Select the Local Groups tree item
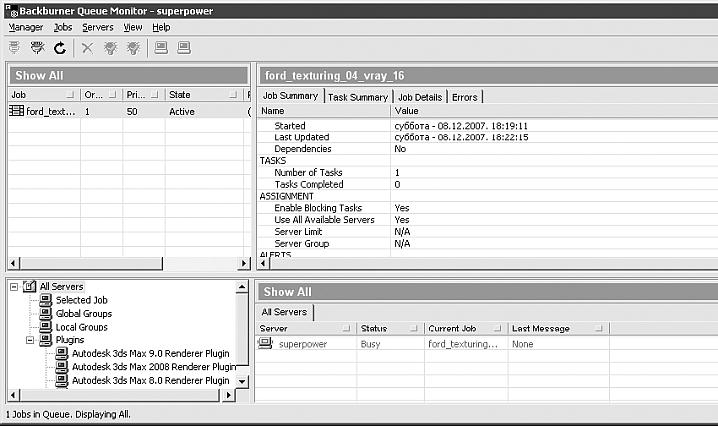 click(x=82, y=327)
